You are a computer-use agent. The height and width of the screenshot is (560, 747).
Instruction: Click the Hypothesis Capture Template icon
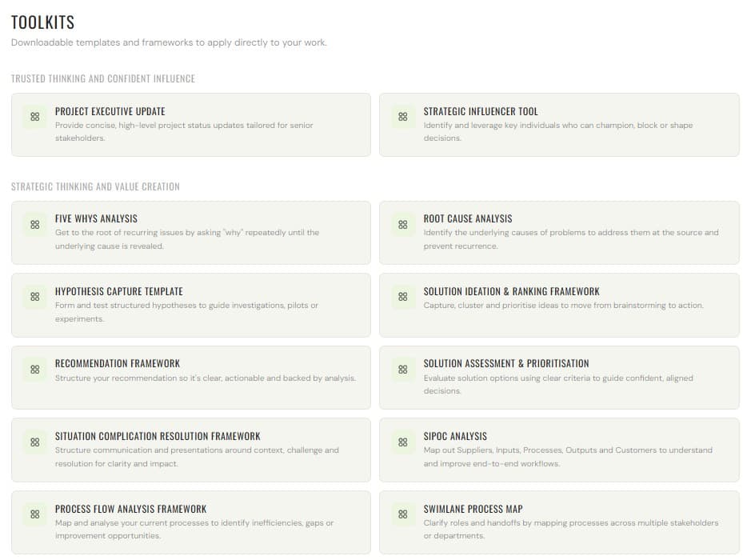tap(34, 297)
